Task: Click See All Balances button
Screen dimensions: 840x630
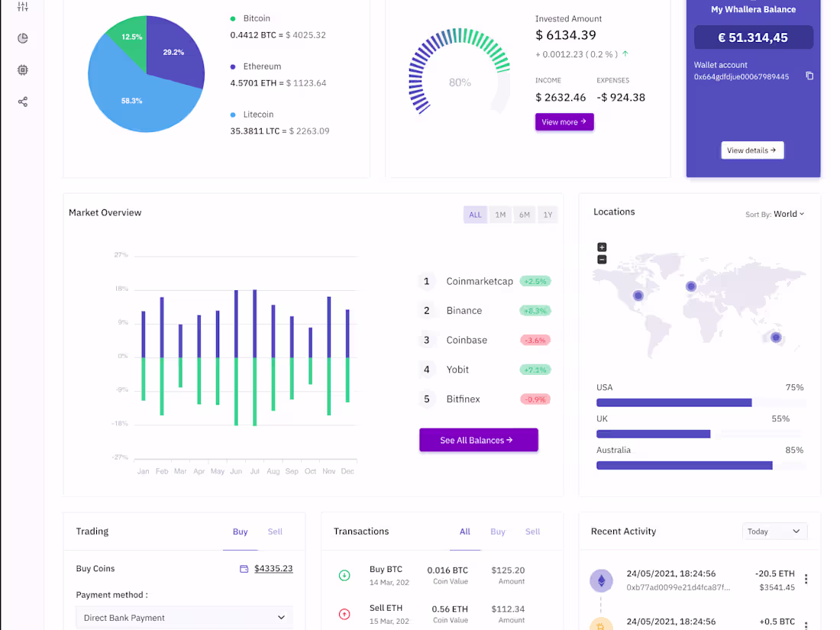Action: pyautogui.click(x=478, y=440)
